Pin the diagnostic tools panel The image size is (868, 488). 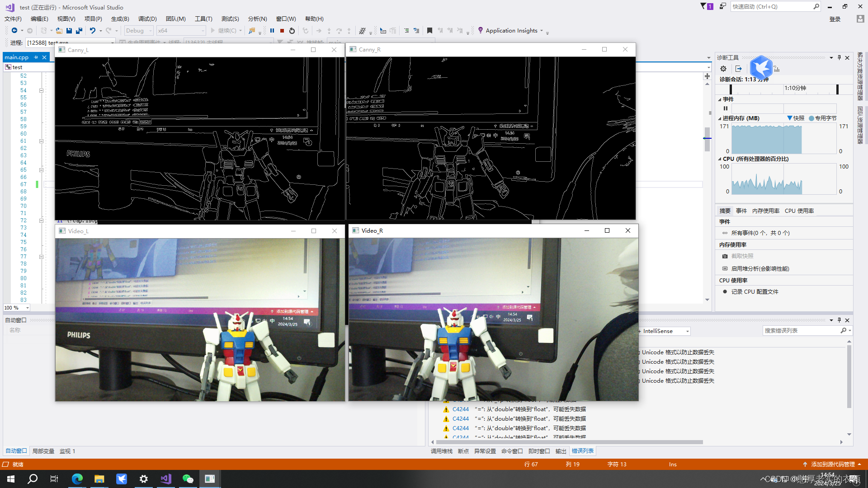click(x=839, y=57)
